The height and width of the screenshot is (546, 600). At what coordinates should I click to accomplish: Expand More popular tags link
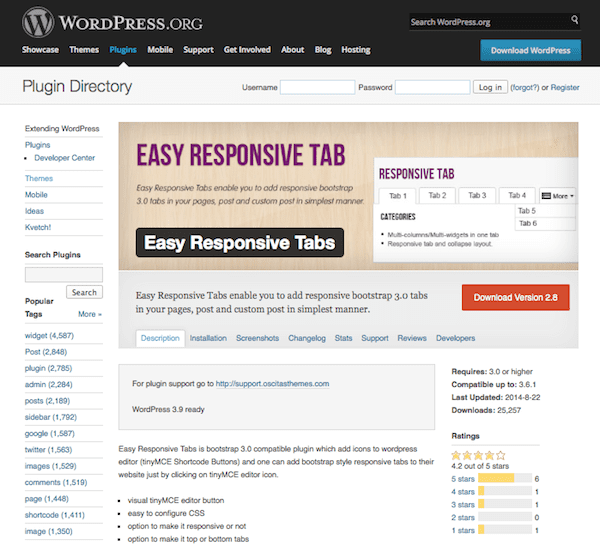[90, 314]
